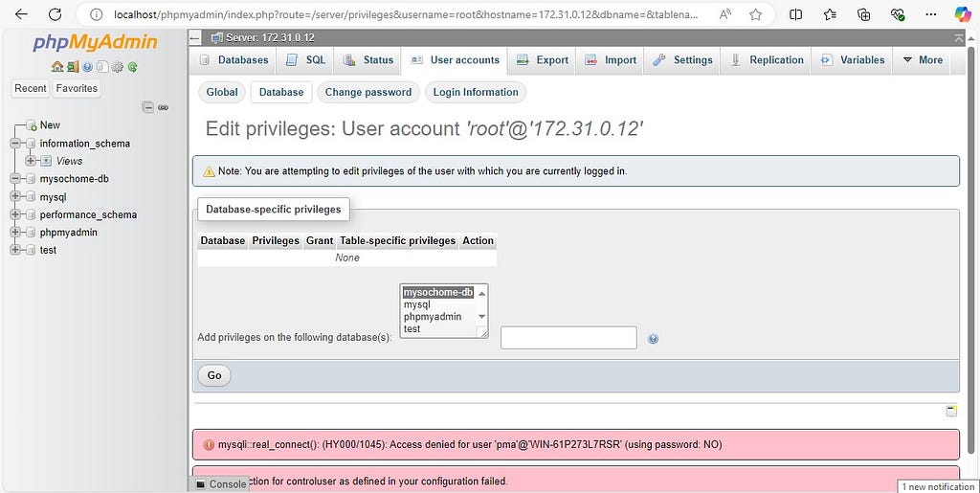Open the Variables tab
Image resolution: width=980 pixels, height=493 pixels.
pyautogui.click(x=852, y=60)
